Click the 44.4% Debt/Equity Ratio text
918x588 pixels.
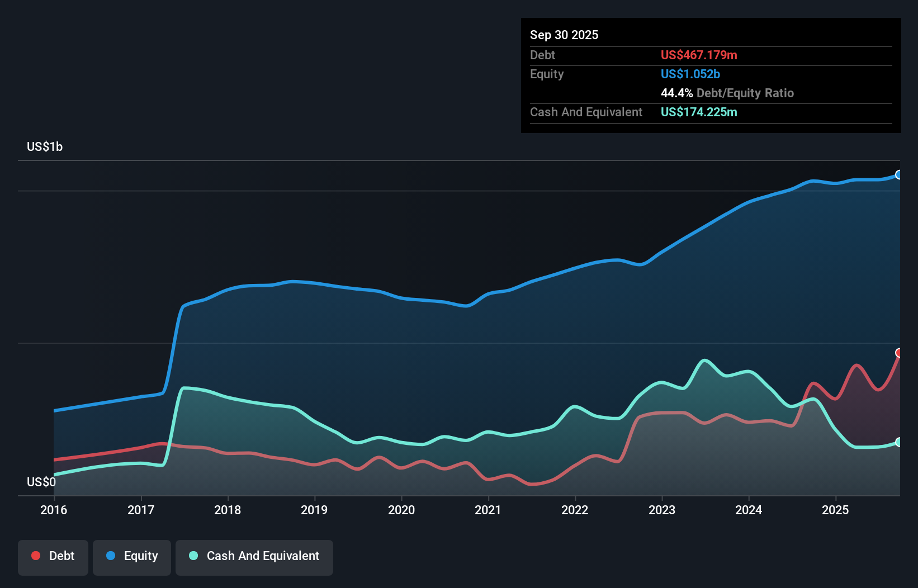pos(727,93)
